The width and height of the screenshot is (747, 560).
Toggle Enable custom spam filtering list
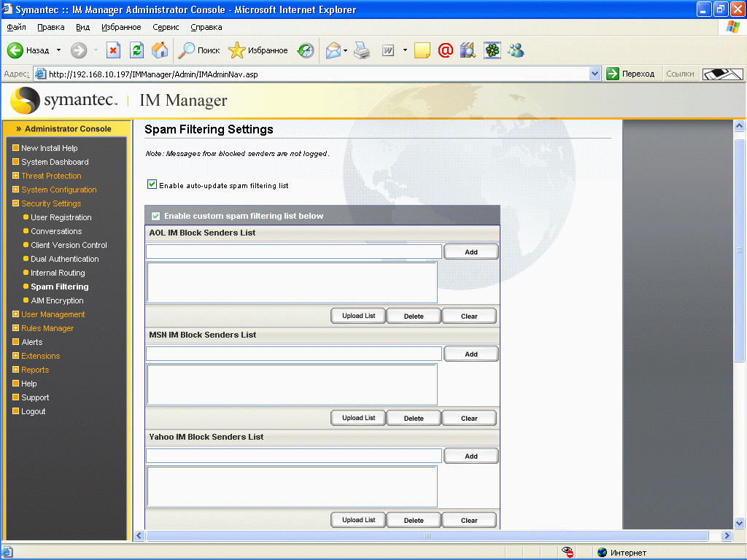click(156, 216)
